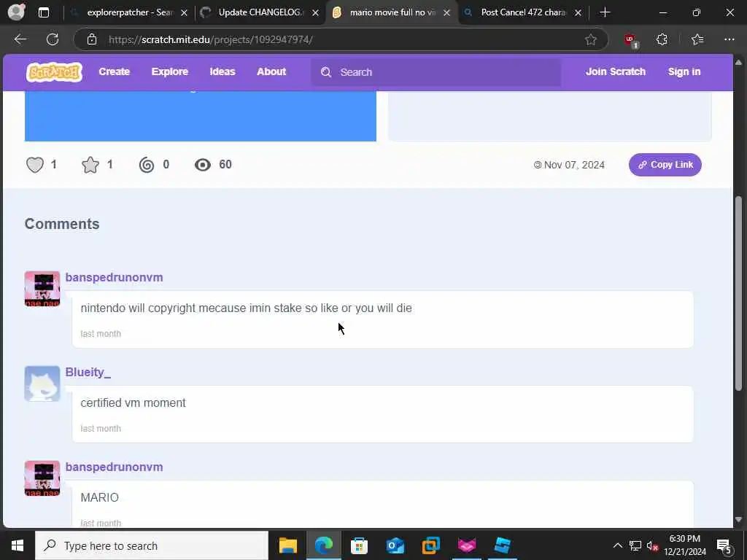
Task: Show hidden system tray icons
Action: (x=617, y=545)
